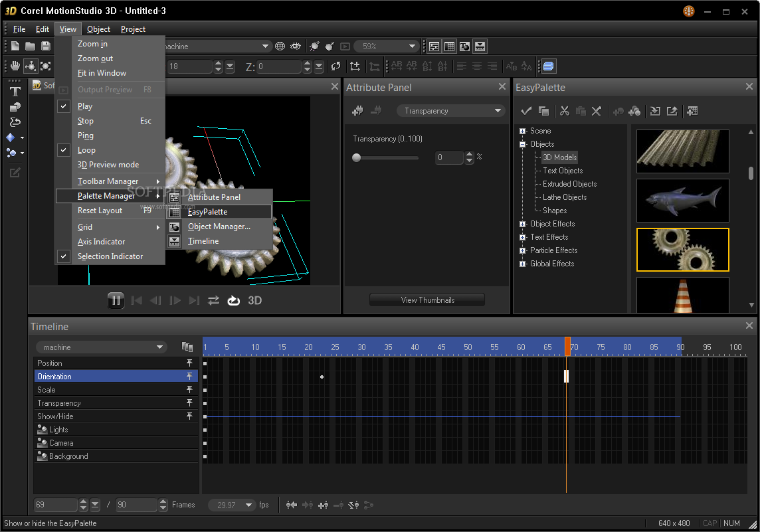
Task: Open the machine object dropdown in Timeline
Action: click(x=101, y=347)
